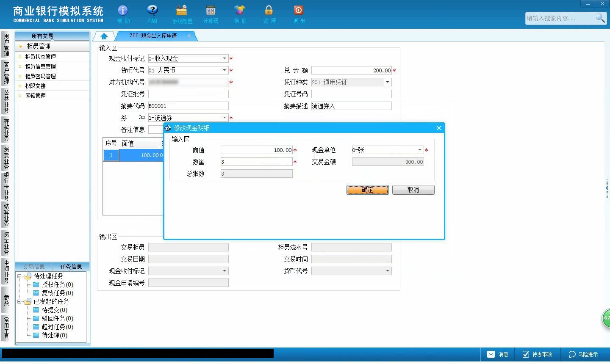Open the 券种 dropdown showing 1-流通券

[x=225, y=118]
